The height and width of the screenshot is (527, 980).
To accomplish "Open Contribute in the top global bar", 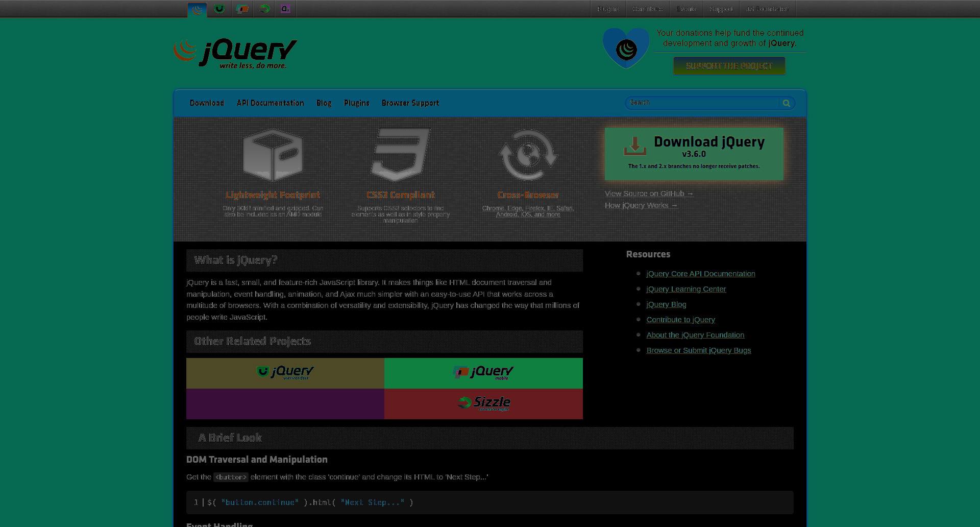I will click(x=647, y=9).
